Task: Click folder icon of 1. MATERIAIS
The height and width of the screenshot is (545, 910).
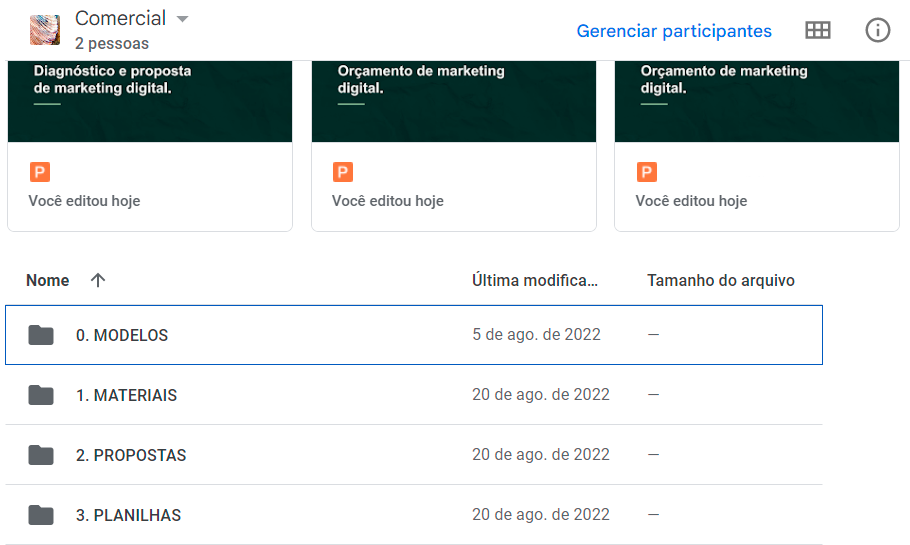Action: click(x=41, y=395)
